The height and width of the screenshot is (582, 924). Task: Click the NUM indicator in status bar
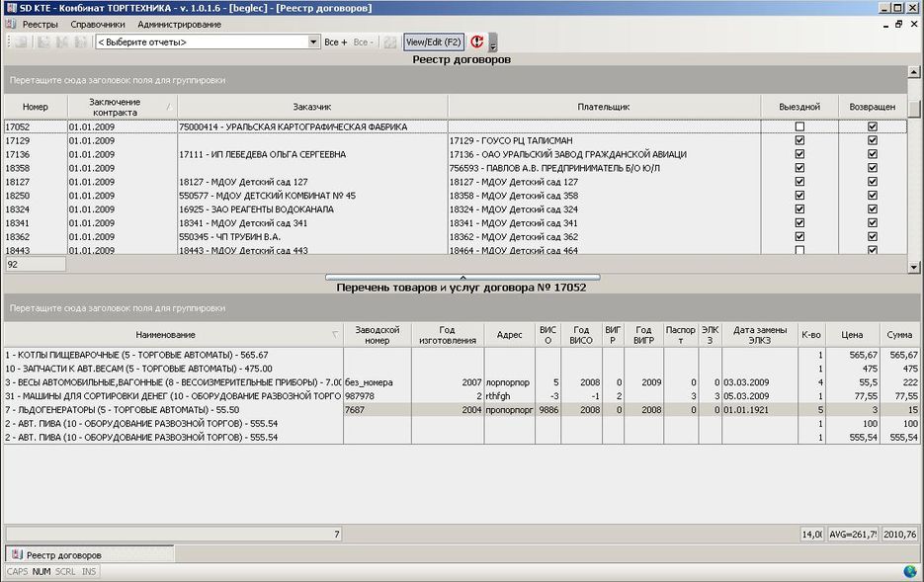pos(42,571)
